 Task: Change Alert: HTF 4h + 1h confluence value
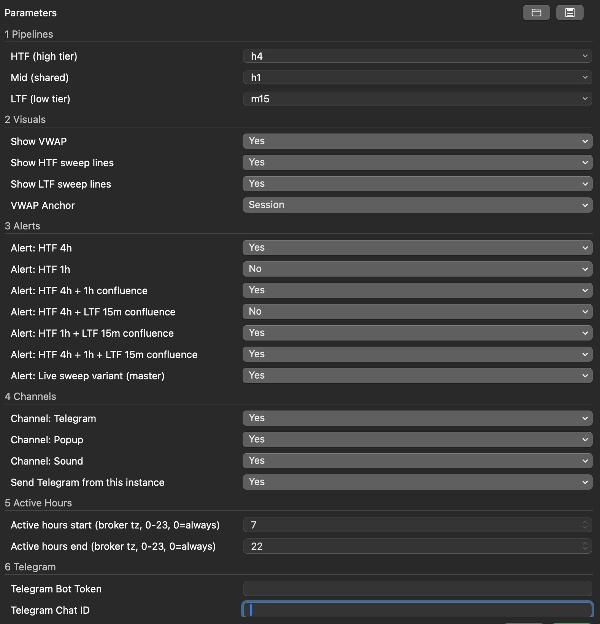[x=418, y=291]
